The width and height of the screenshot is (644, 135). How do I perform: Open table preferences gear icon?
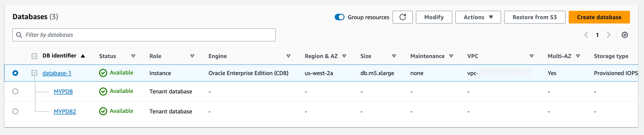coord(625,35)
